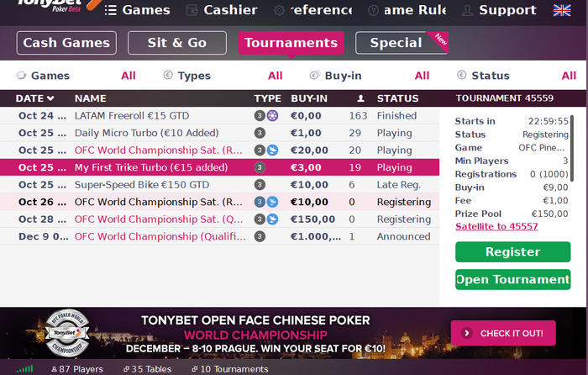Follow the Satellite to 45557 link

(496, 226)
